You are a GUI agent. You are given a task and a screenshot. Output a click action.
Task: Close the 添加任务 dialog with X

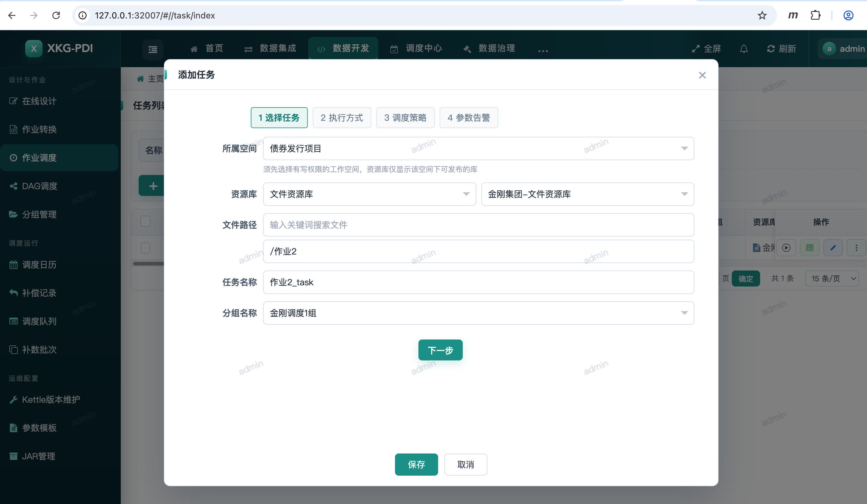[x=702, y=75]
